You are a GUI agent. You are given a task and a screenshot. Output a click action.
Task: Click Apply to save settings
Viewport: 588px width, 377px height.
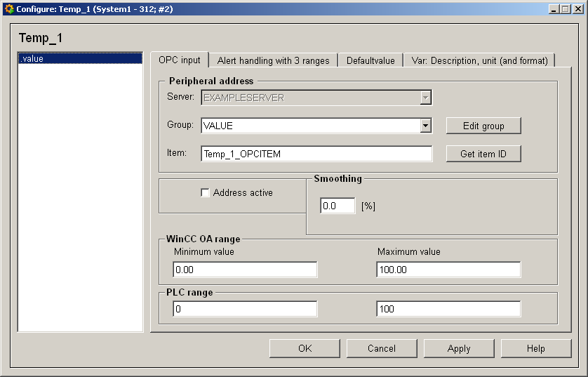(x=459, y=348)
